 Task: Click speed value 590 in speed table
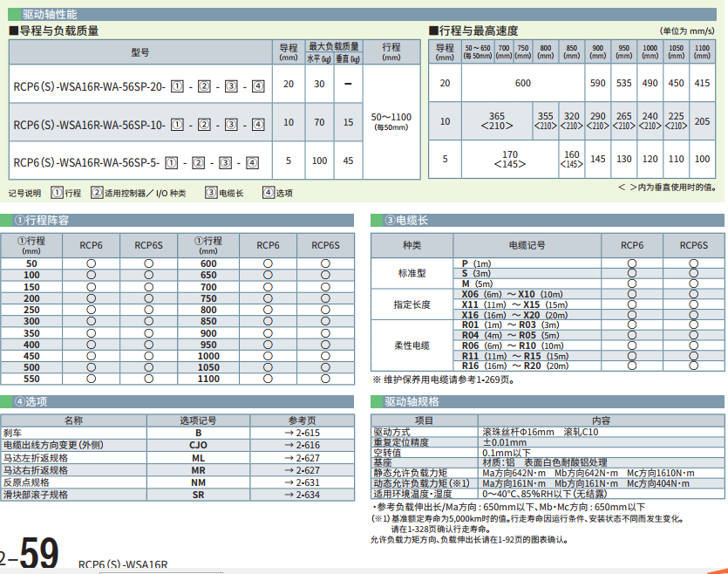pos(597,83)
